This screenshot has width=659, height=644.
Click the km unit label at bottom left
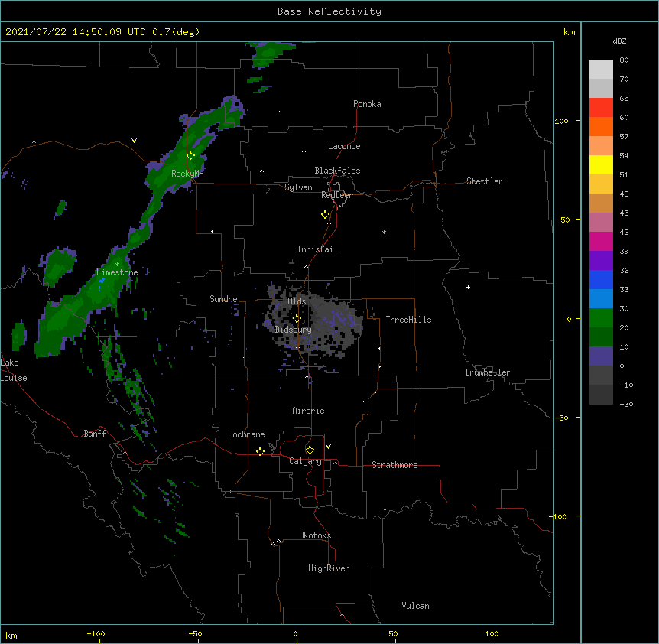(11, 636)
